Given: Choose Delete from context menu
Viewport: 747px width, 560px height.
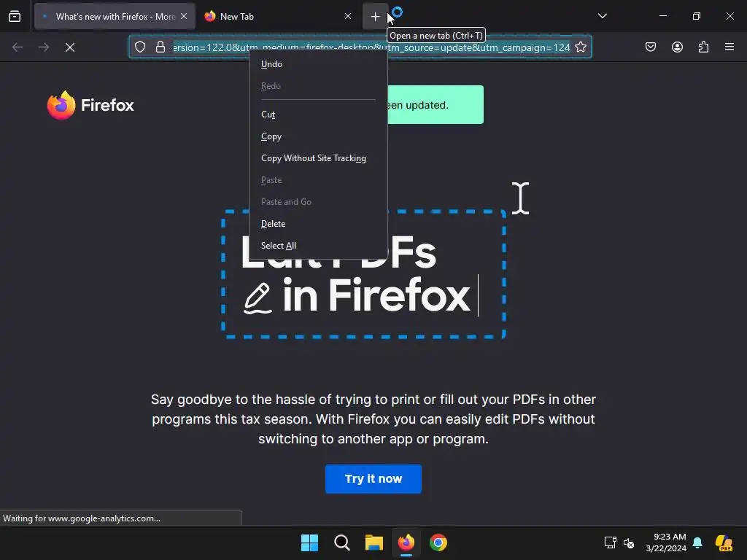Looking at the screenshot, I should coord(318,224).
